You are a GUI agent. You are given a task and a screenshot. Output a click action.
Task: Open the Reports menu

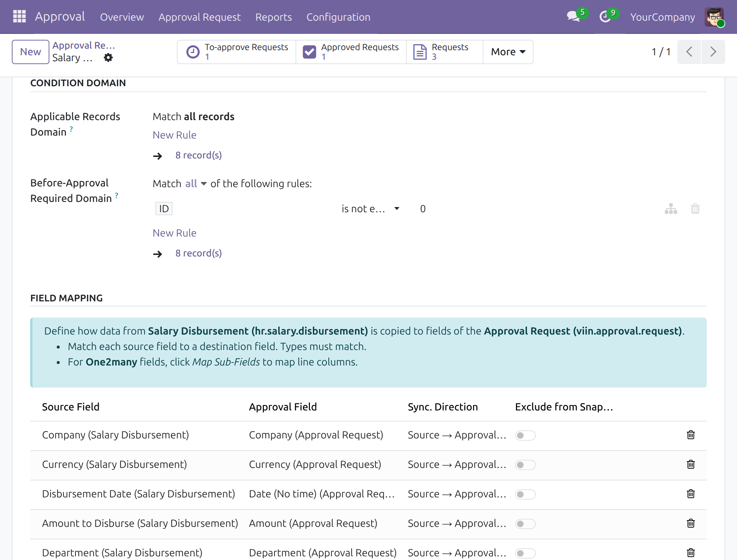tap(273, 17)
